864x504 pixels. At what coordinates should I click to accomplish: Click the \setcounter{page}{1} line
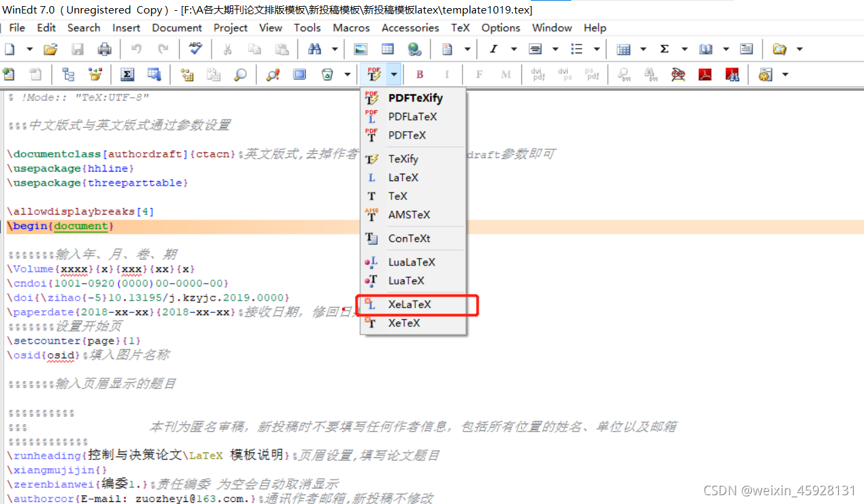coord(74,341)
